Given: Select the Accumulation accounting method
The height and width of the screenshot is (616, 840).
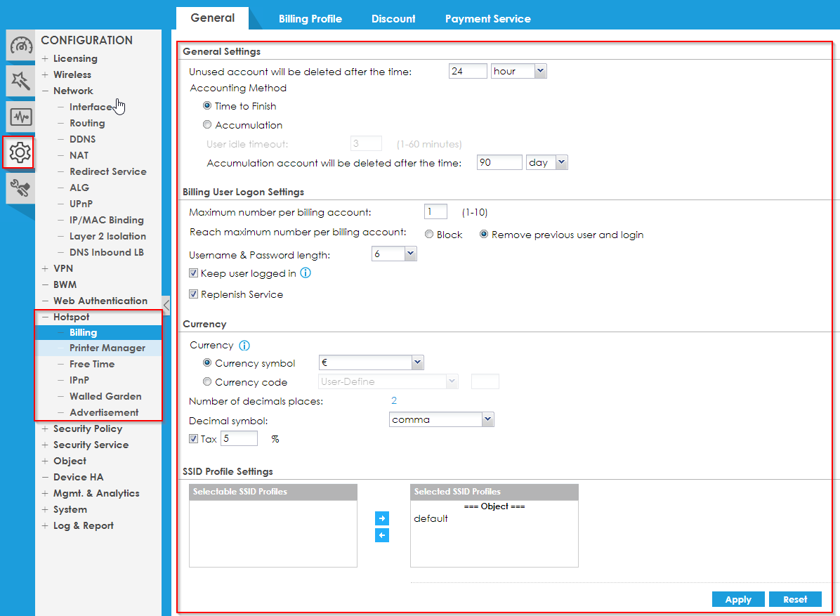Looking at the screenshot, I should [x=206, y=125].
